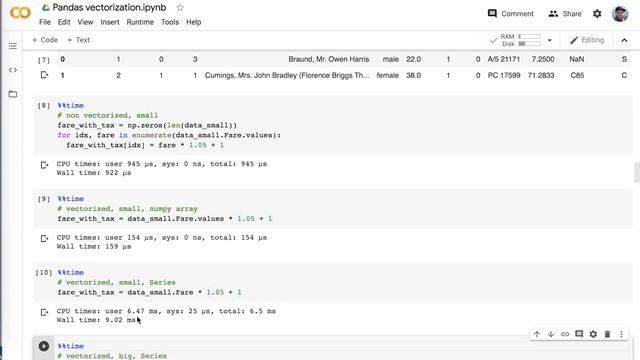This screenshot has height=360, width=640.
Task: Open notebook settings gear in header
Action: (x=597, y=14)
